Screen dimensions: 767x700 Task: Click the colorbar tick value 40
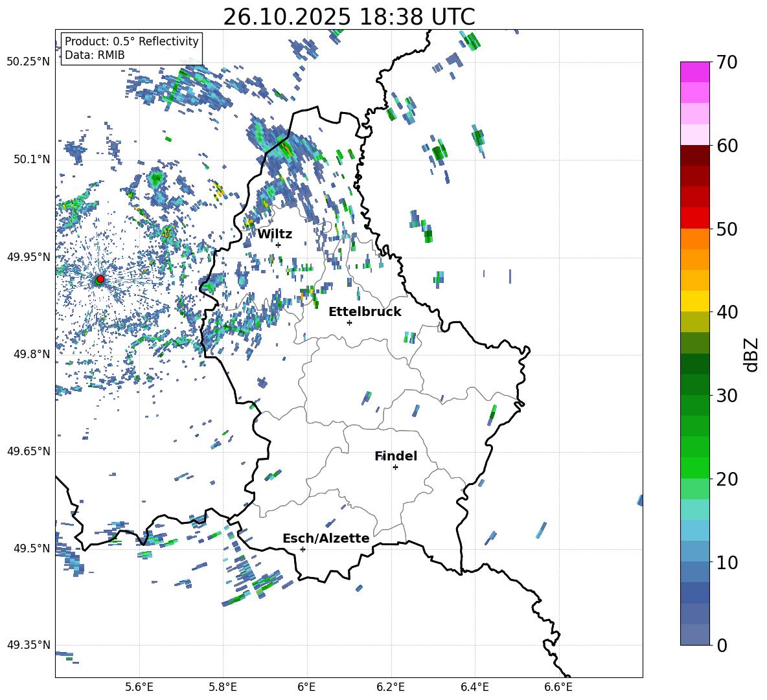727,312
